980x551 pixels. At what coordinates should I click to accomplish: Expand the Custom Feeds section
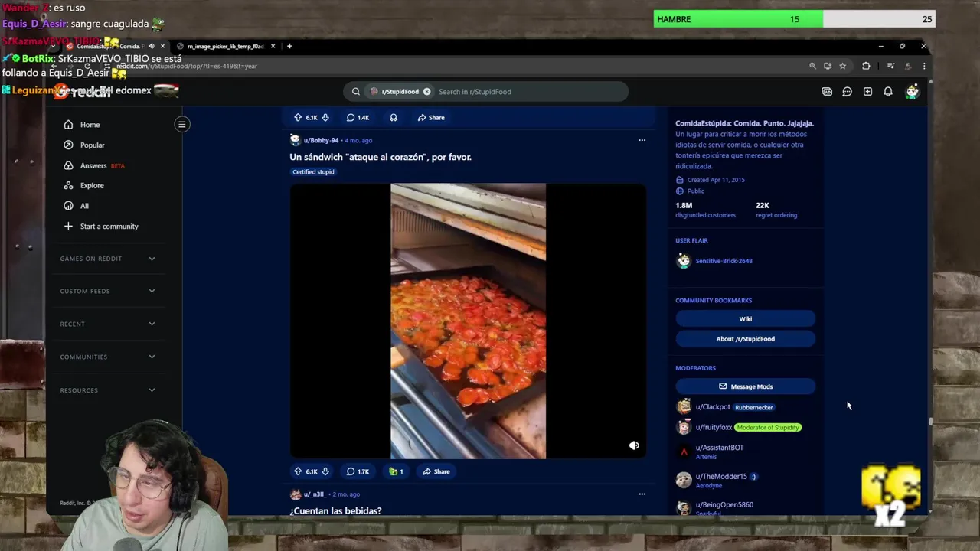pos(107,291)
